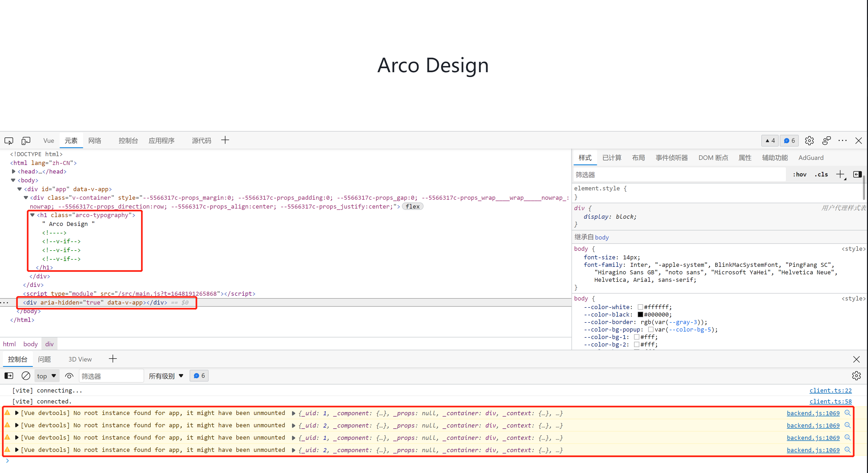Open the more options ellipsis menu

(x=843, y=140)
